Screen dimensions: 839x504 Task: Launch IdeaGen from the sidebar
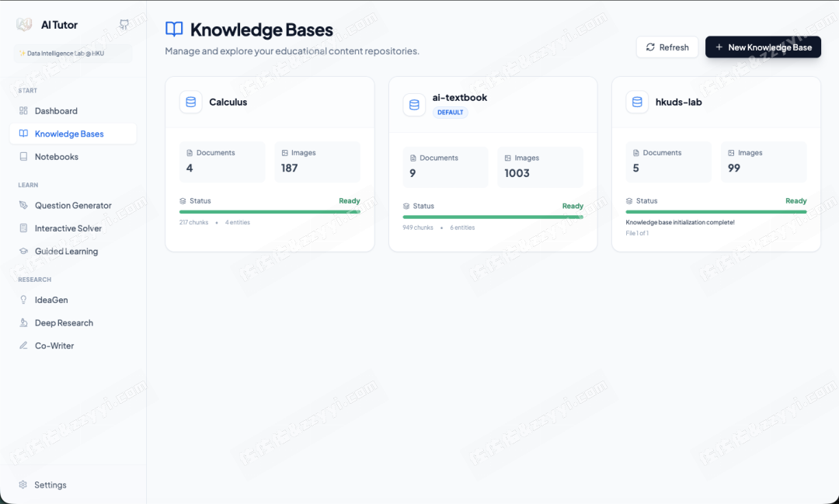pos(73,301)
